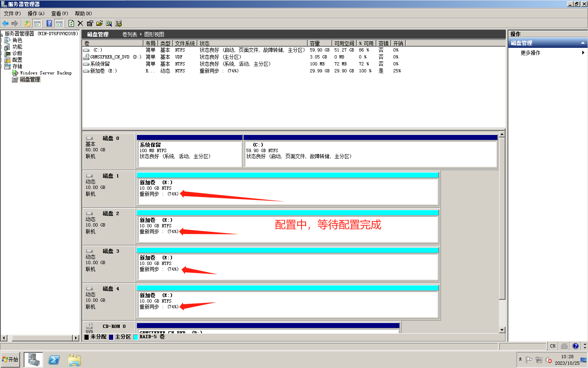Collapse the 存储 tree node
Screen dimensions: 588x368
(x=2, y=66)
